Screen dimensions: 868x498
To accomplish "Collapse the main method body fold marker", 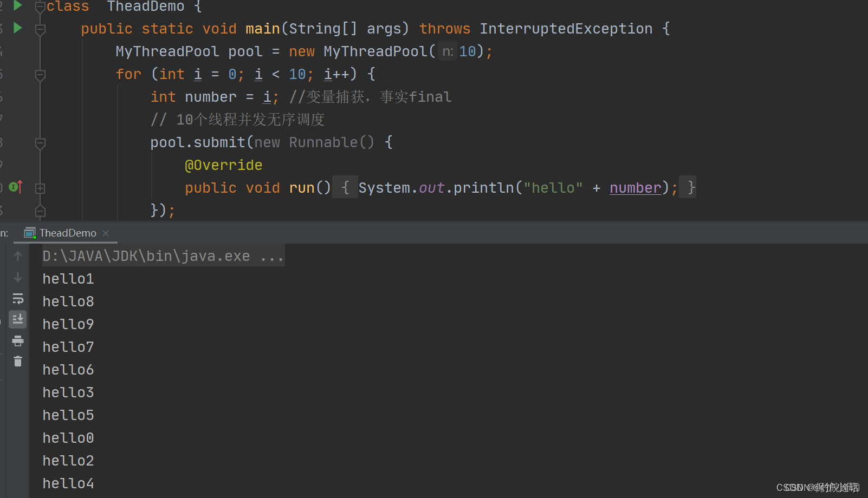I will click(40, 30).
